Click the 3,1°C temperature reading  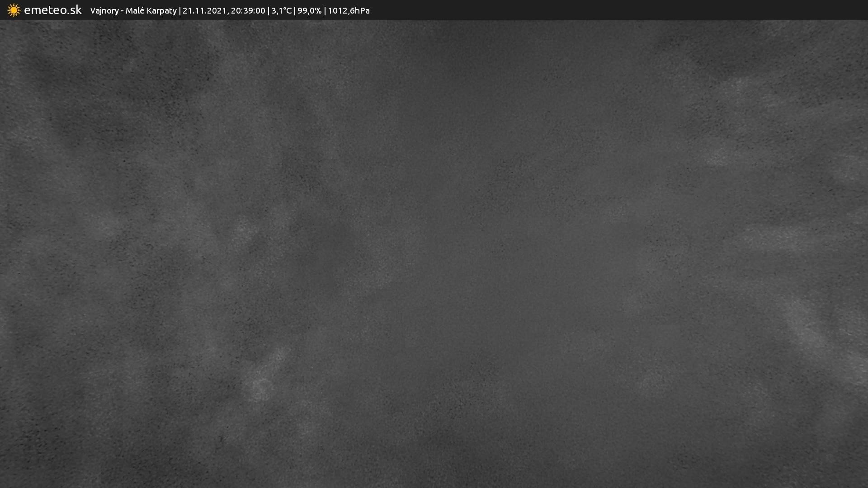tap(281, 11)
